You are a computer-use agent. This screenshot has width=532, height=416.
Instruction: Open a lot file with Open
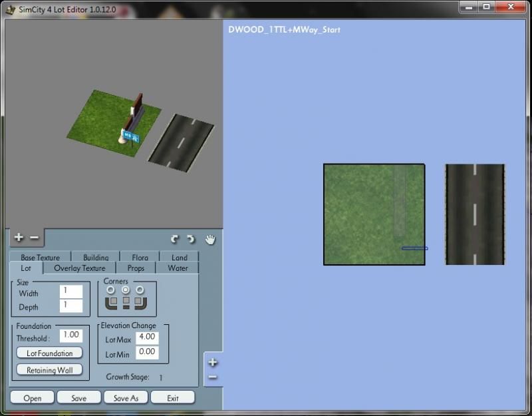33,397
